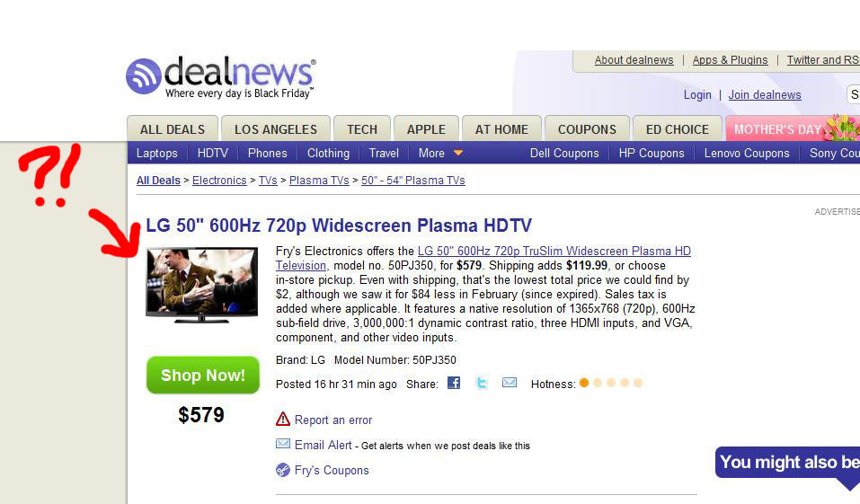
Task: Open the Plasma TVs breadcrumb link
Action: [x=319, y=181]
